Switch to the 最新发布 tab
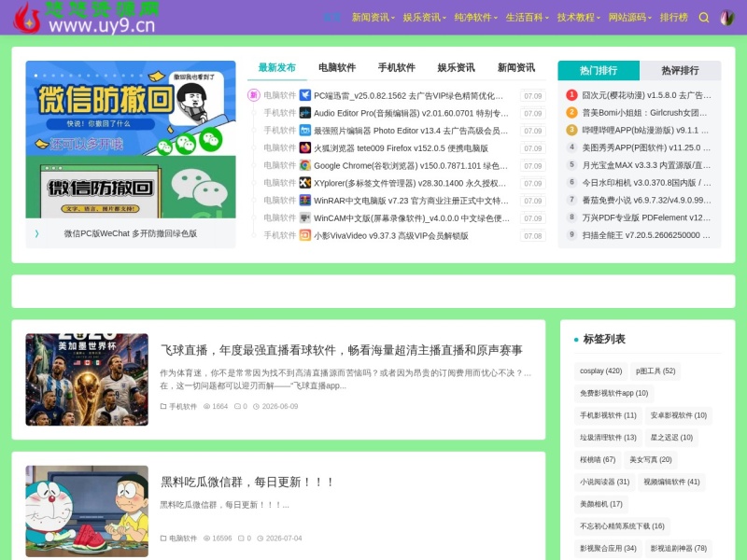747x560 pixels. pyautogui.click(x=276, y=67)
